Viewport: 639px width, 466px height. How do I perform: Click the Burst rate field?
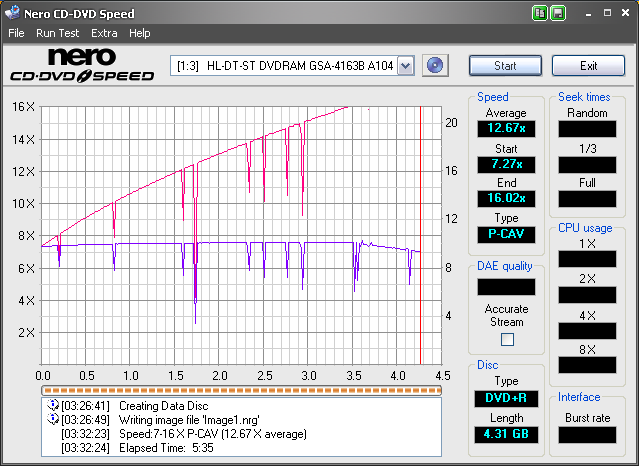[x=587, y=435]
